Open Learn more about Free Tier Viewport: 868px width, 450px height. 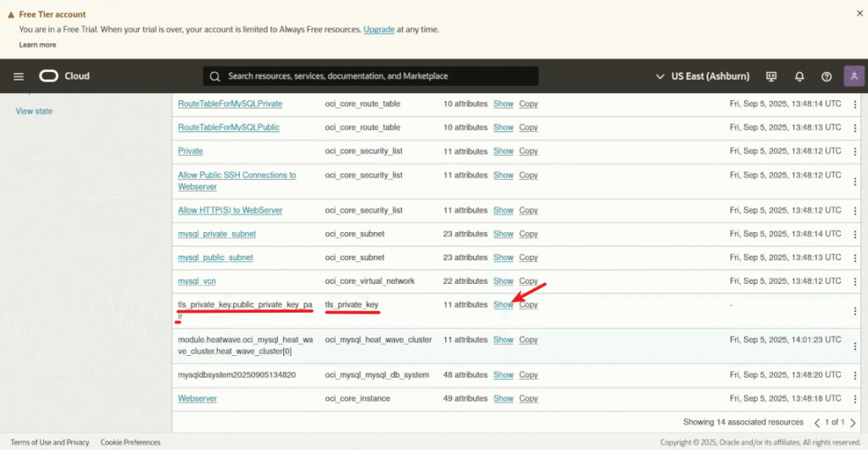[x=37, y=45]
